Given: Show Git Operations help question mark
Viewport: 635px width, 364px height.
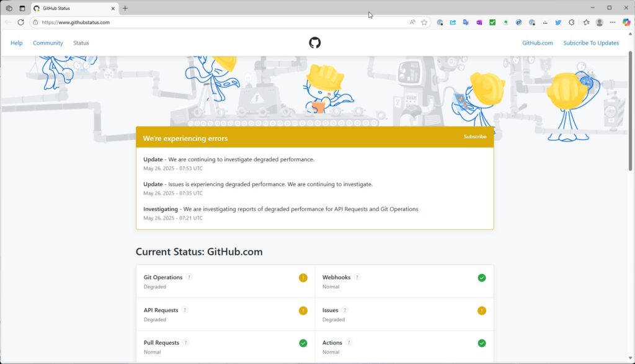Looking at the screenshot, I should [x=189, y=277].
